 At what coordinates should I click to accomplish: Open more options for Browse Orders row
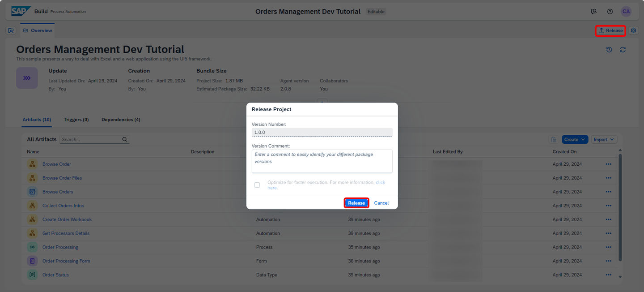tap(608, 192)
